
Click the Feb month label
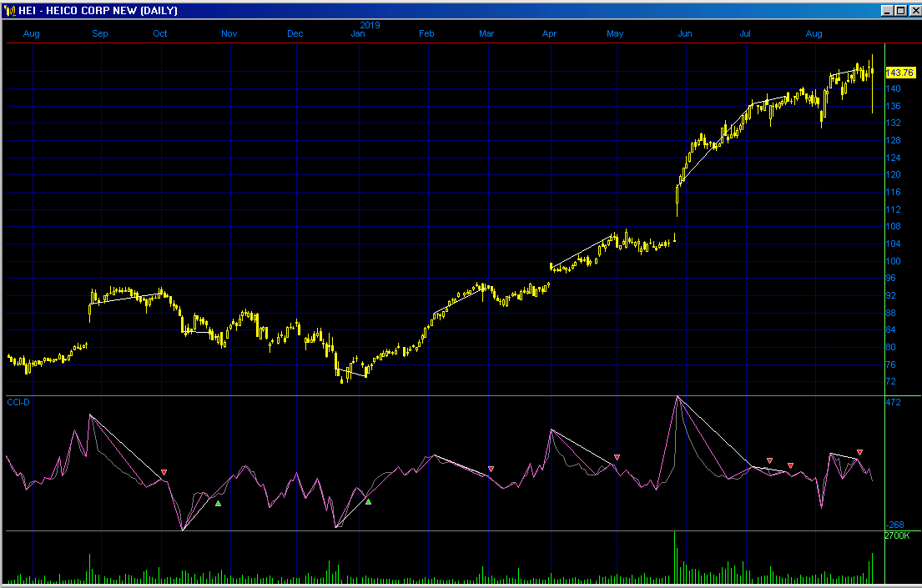pyautogui.click(x=426, y=33)
